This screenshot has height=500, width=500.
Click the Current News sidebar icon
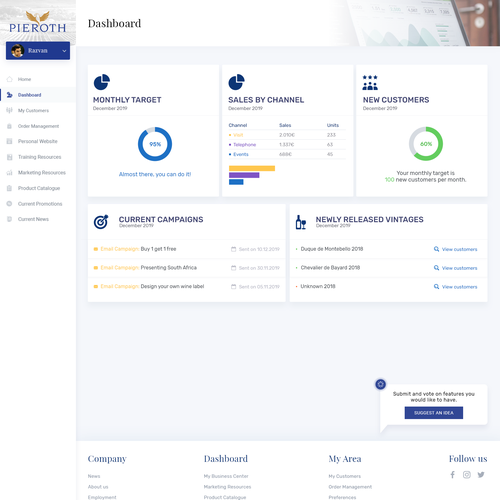[x=9, y=219]
